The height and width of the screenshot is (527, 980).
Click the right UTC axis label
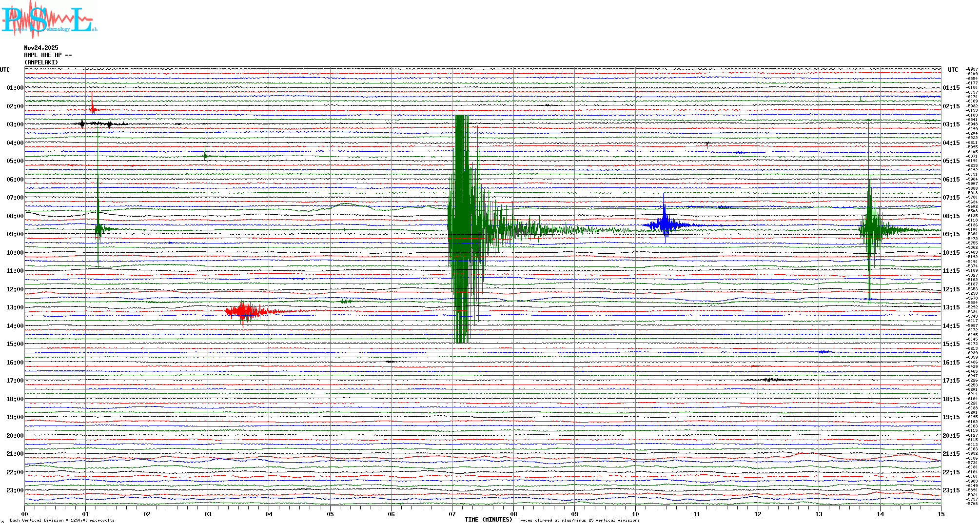coord(953,70)
